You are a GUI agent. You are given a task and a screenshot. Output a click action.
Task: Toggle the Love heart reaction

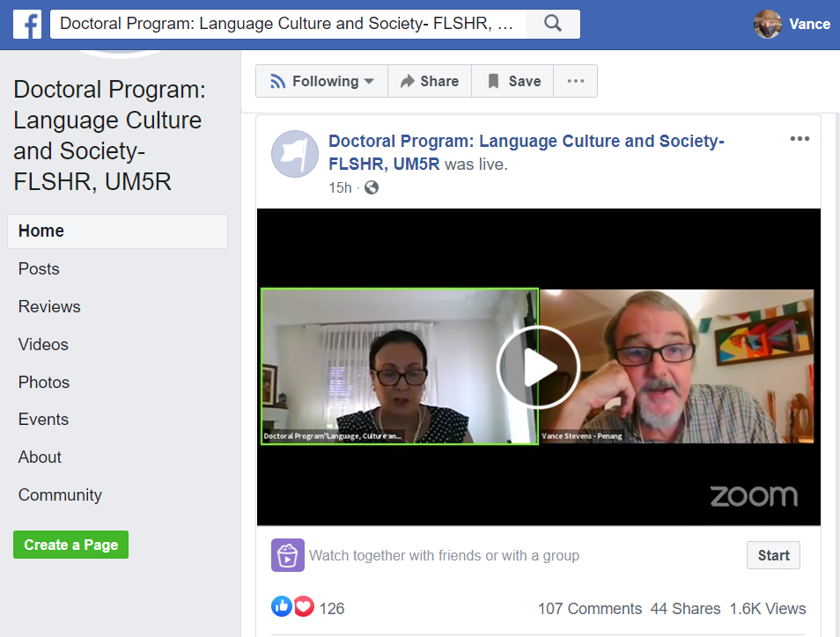pos(303,606)
